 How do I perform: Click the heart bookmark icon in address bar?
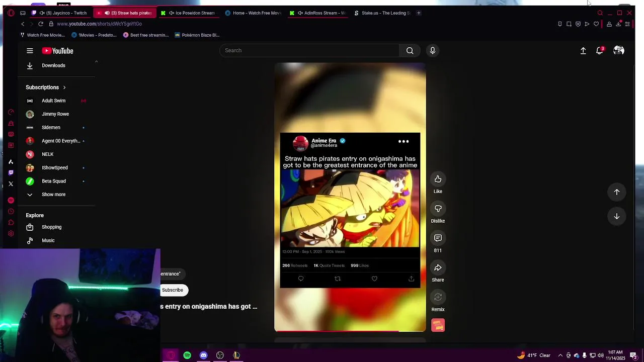click(596, 24)
